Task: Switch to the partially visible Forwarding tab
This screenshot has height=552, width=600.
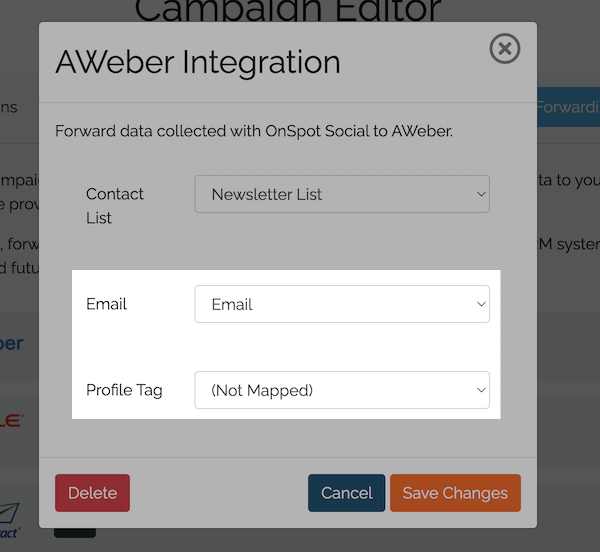Action: click(x=568, y=107)
